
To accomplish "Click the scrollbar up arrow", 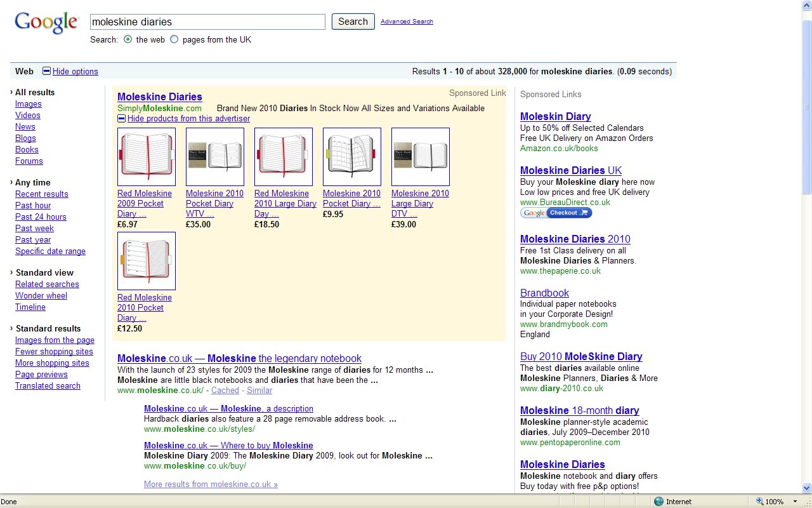I will pos(807,5).
